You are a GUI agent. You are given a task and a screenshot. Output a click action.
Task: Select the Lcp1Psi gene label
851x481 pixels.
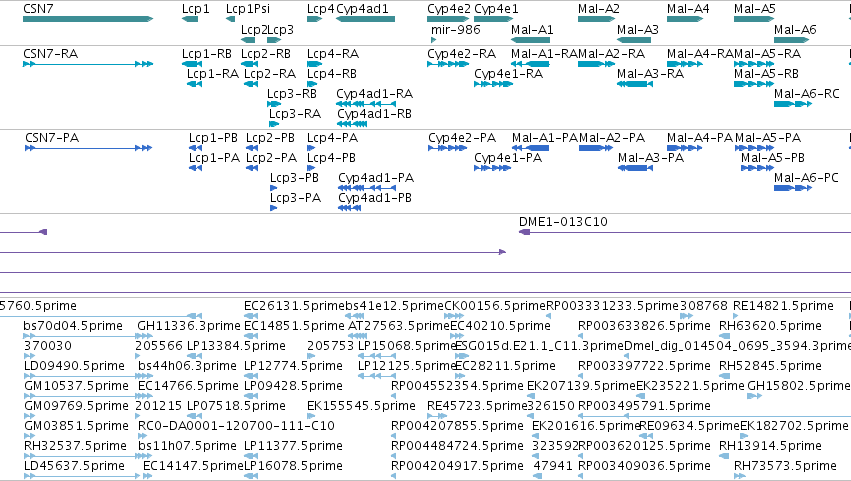tap(247, 9)
